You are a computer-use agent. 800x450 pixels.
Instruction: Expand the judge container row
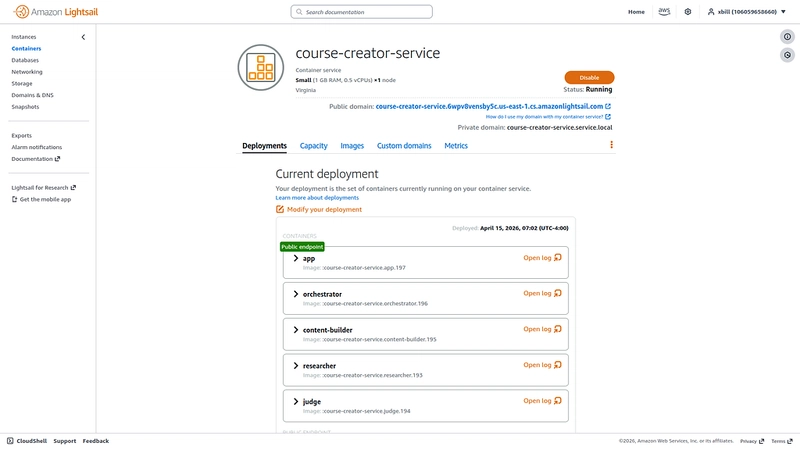(x=296, y=401)
